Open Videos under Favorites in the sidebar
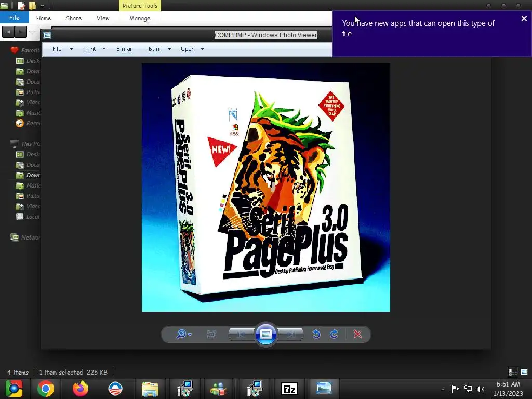This screenshot has height=399, width=532. click(x=28, y=102)
